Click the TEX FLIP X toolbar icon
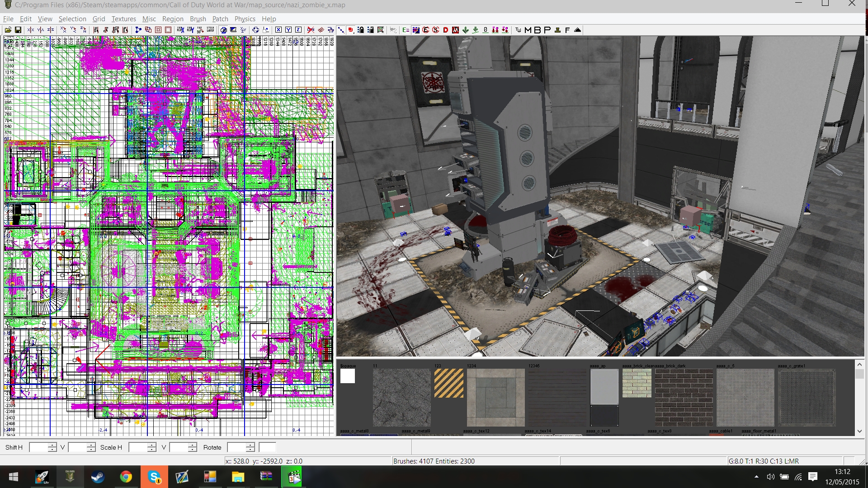The height and width of the screenshot is (488, 868). (x=180, y=30)
